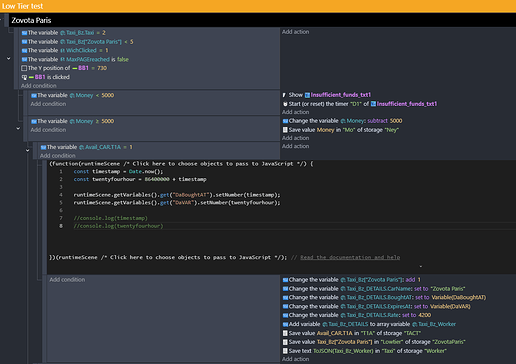
Task: Add condition below Avail_CAR.T1A = 1
Action: click(58, 156)
